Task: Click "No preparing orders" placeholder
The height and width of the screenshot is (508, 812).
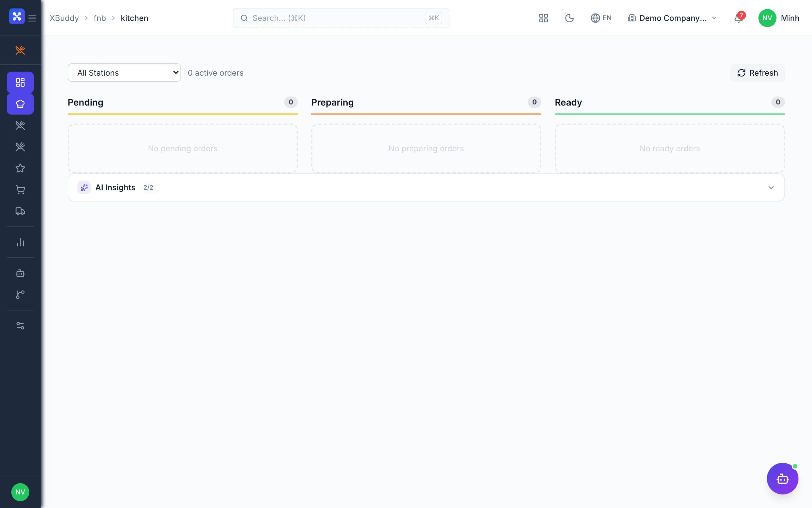Action: pyautogui.click(x=426, y=148)
